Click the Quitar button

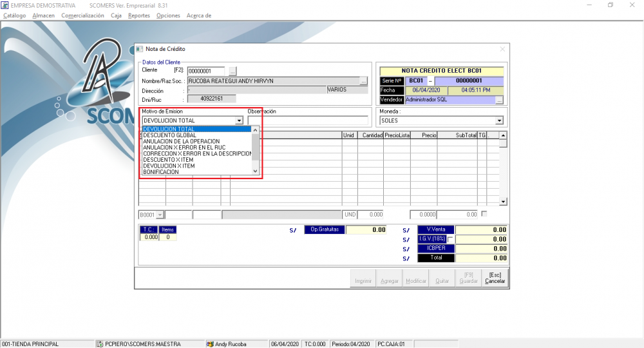[x=442, y=278]
